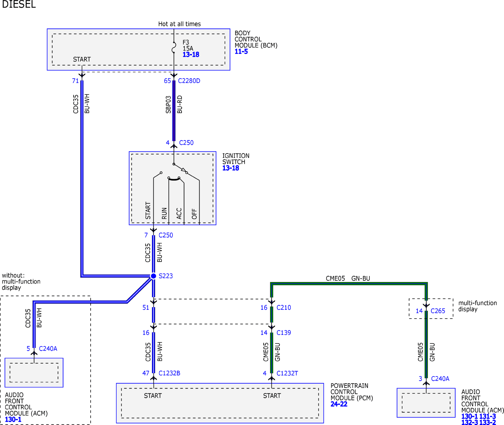Click the 130-1 link below the without-display ACM
Image resolution: width=504 pixels, height=425 pixels.
tap(13, 420)
